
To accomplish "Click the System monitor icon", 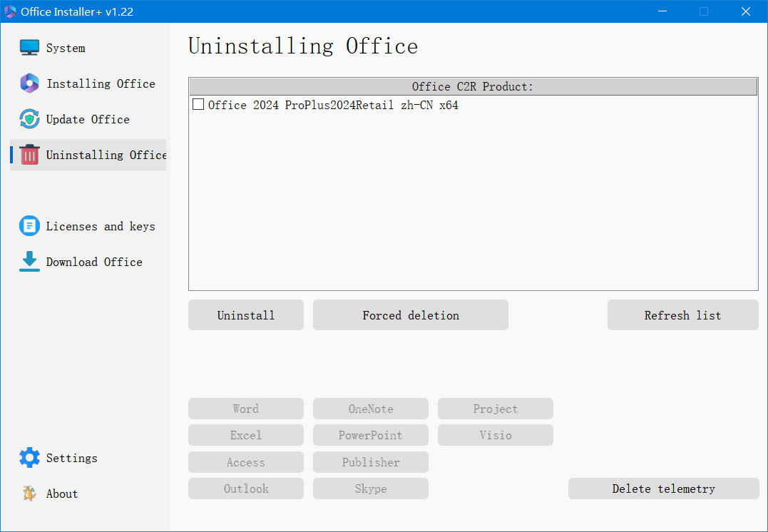I will pyautogui.click(x=29, y=48).
